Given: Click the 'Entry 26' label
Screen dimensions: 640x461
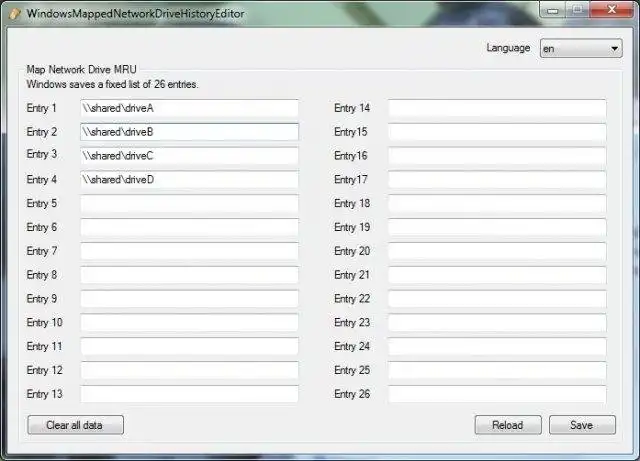Looking at the screenshot, I should coord(352,394).
